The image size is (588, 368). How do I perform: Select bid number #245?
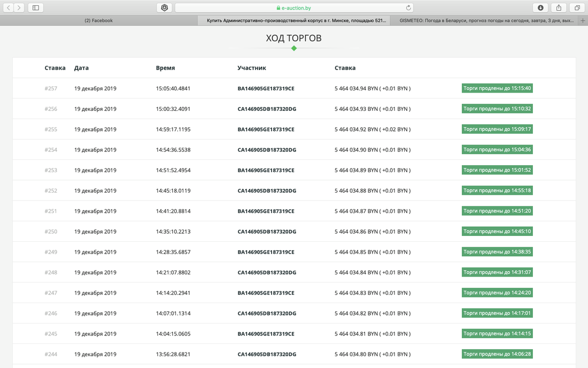pyautogui.click(x=51, y=334)
